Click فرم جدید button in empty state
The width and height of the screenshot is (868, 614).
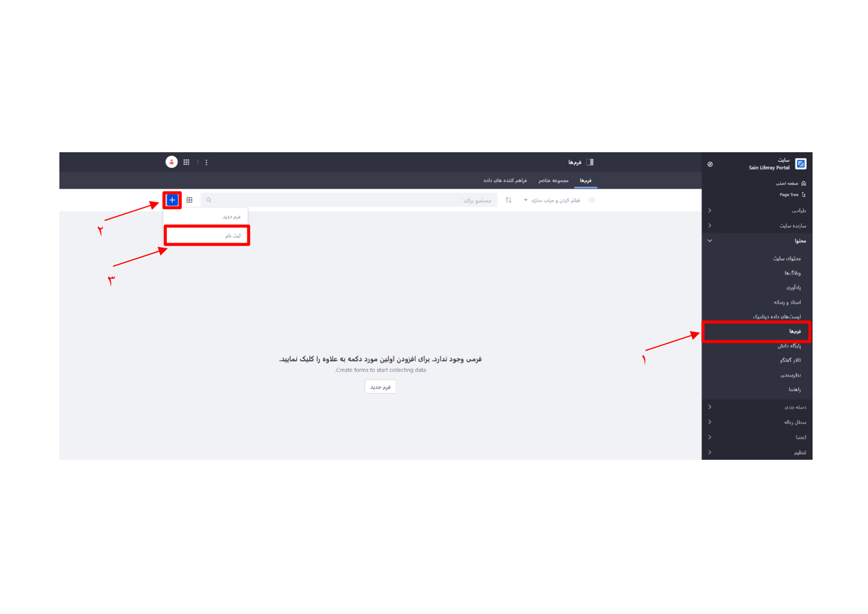pos(382,387)
